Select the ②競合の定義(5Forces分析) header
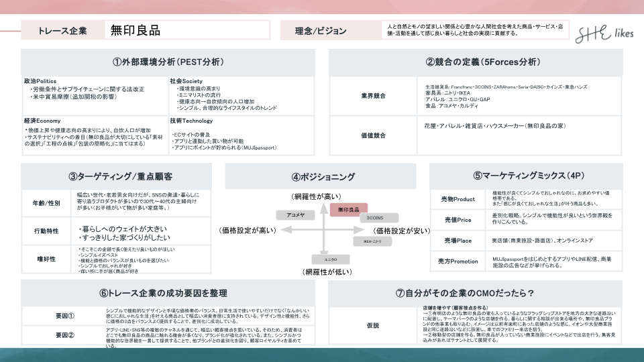Image resolution: width=644 pixels, height=362 pixels. 482,62
